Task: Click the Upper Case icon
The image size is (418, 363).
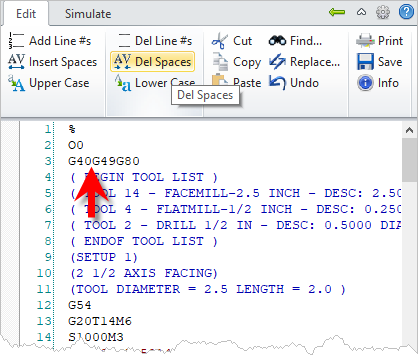Action: (16, 83)
